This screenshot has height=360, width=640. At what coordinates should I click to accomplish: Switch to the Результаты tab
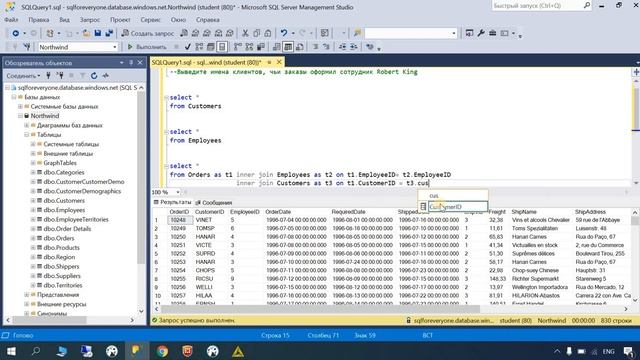tap(172, 202)
